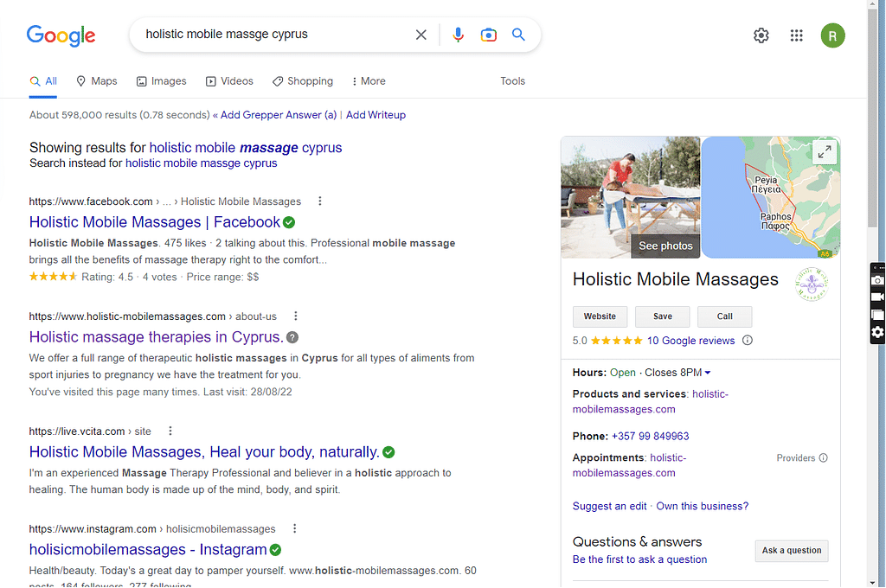Open the Google apps grid
886x588 pixels.
point(797,35)
